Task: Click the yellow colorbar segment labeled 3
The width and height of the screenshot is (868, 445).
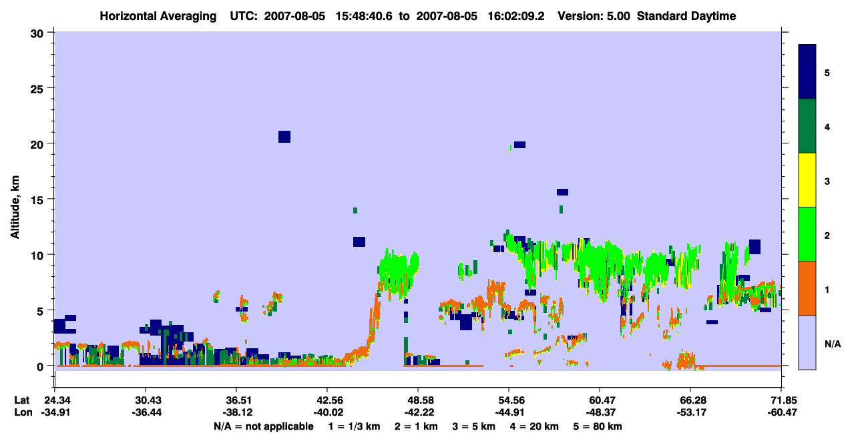Action: pos(807,180)
